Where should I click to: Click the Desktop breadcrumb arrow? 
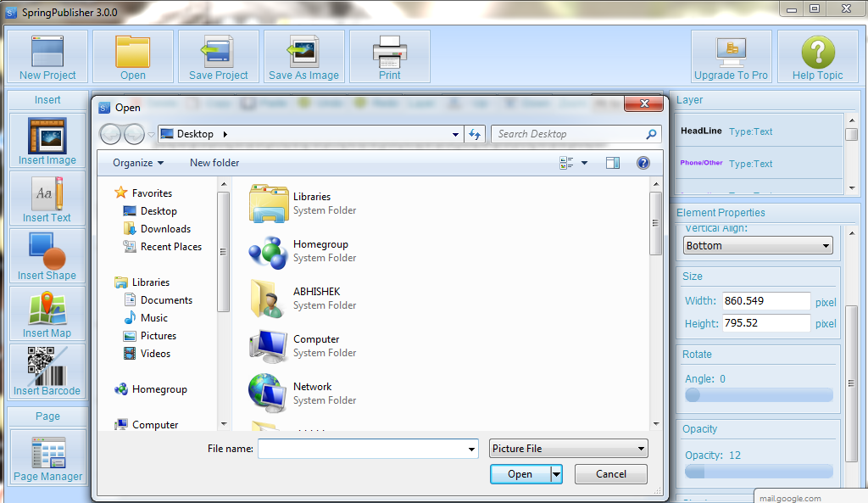coord(225,134)
